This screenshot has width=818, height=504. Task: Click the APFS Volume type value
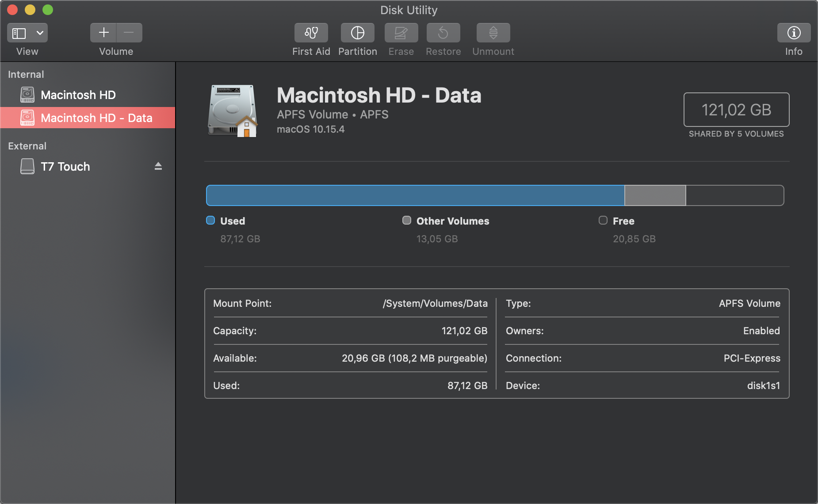click(x=749, y=303)
